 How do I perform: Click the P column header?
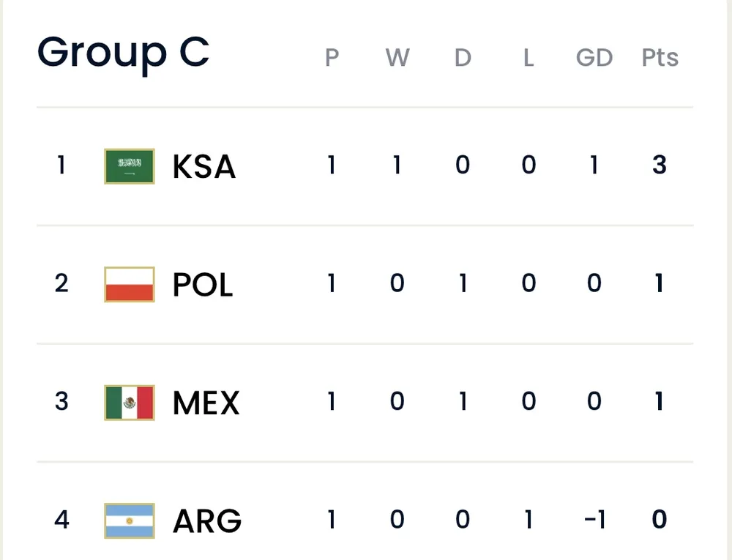pyautogui.click(x=332, y=58)
